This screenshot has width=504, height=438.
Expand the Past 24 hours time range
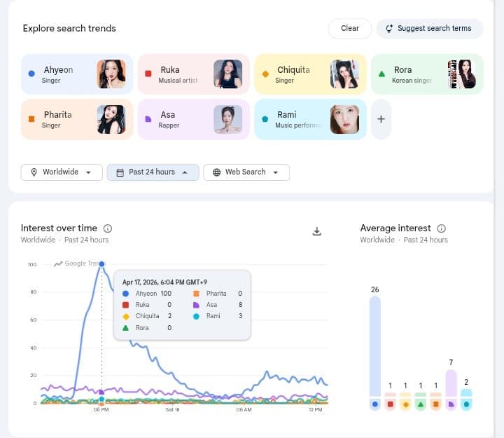click(153, 172)
